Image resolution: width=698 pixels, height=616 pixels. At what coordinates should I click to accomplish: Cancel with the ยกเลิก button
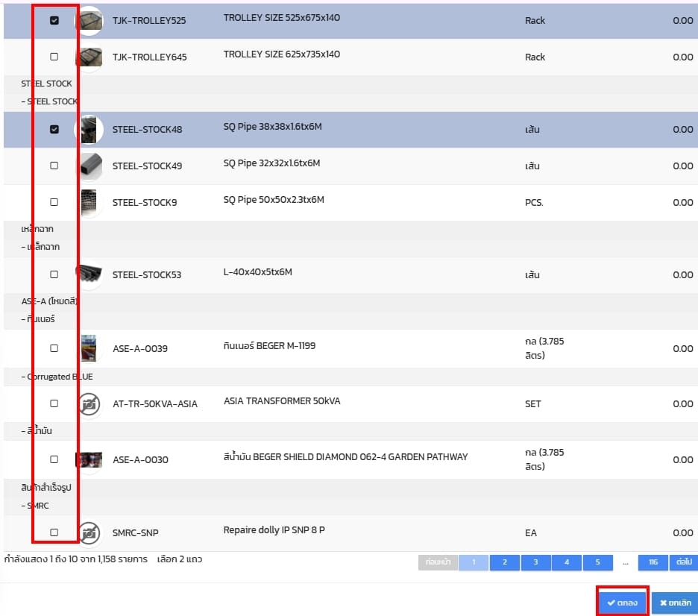675,603
